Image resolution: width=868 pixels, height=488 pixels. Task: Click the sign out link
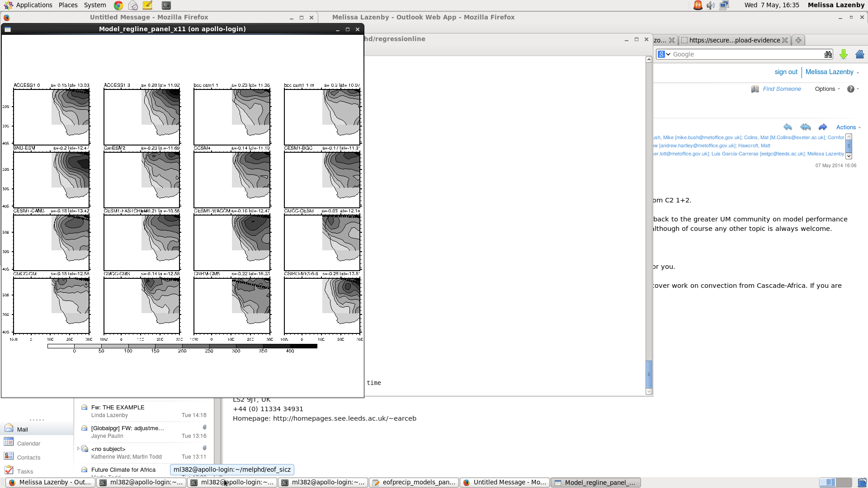[786, 72]
